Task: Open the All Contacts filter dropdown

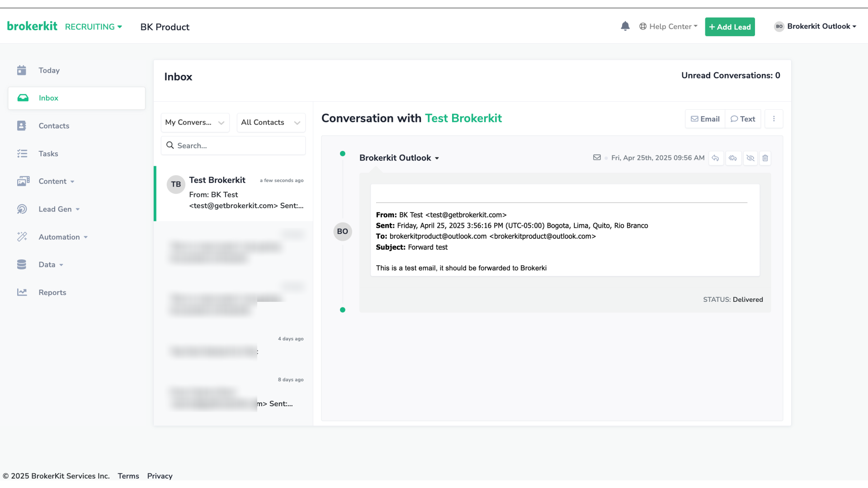Action: click(x=271, y=122)
